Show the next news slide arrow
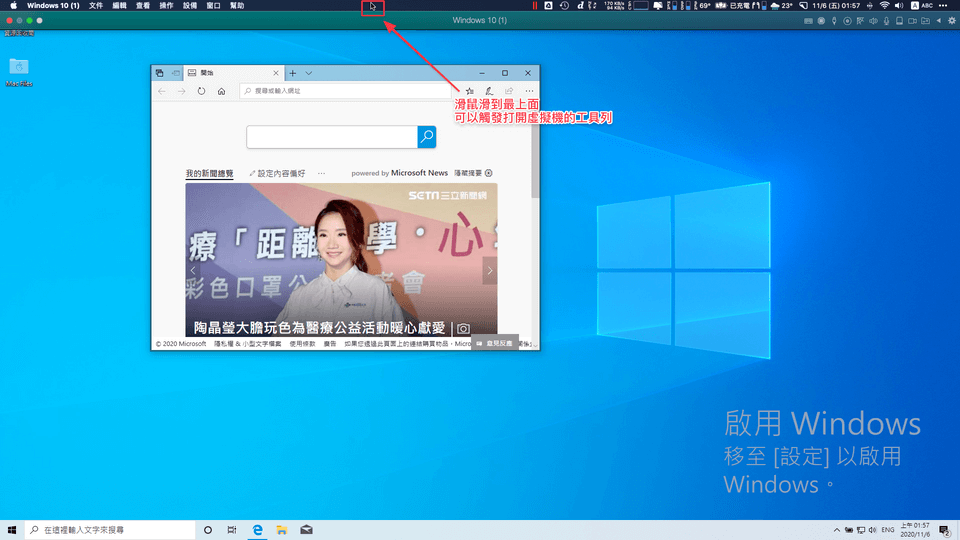Screen dimensions: 960x540 (490, 270)
